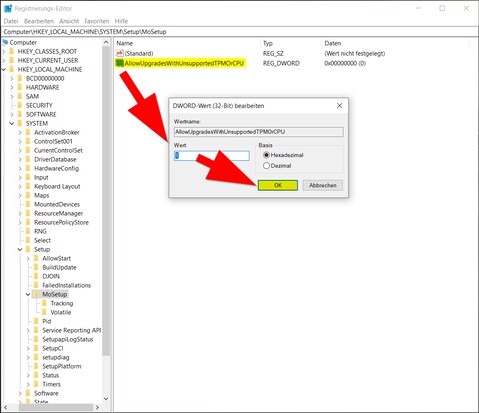The height and width of the screenshot is (413, 479).
Task: Open the Datei menu
Action: tap(11, 21)
